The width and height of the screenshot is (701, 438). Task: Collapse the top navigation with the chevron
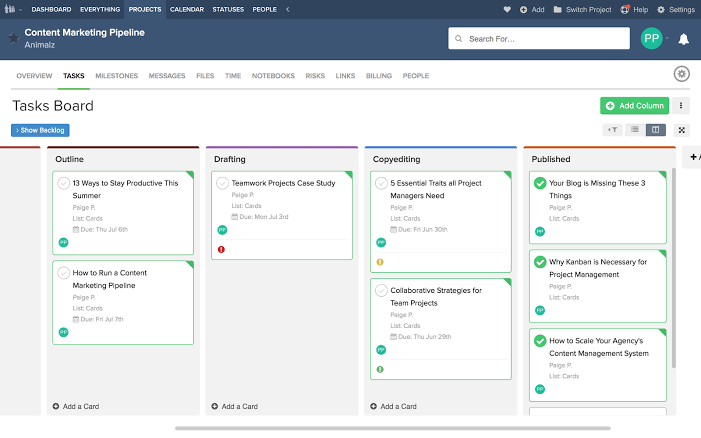pos(287,9)
